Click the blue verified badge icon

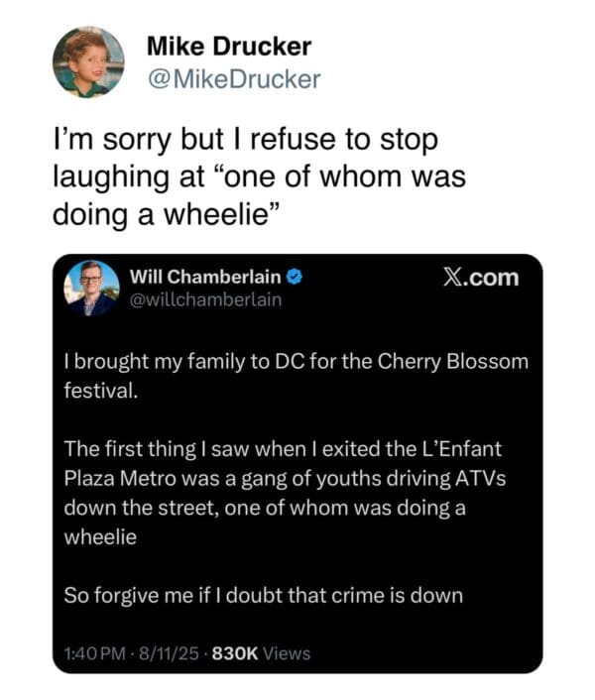click(296, 277)
